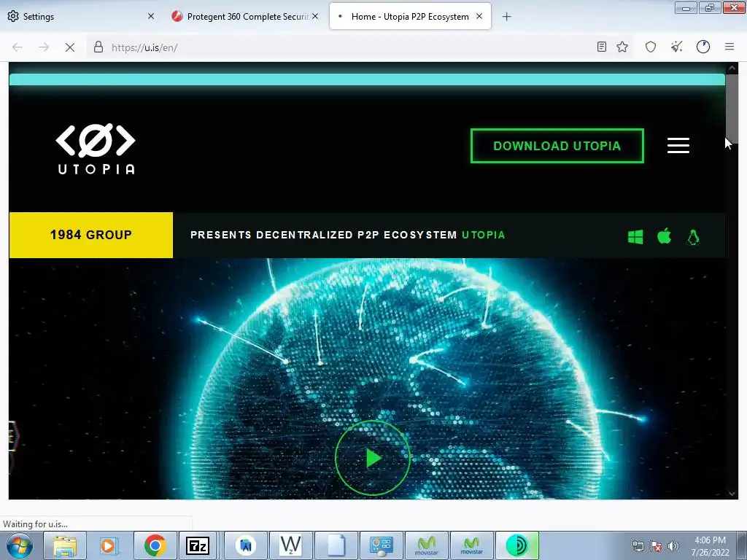Image resolution: width=747 pixels, height=560 pixels.
Task: Open site security lock info
Action: coord(98,47)
